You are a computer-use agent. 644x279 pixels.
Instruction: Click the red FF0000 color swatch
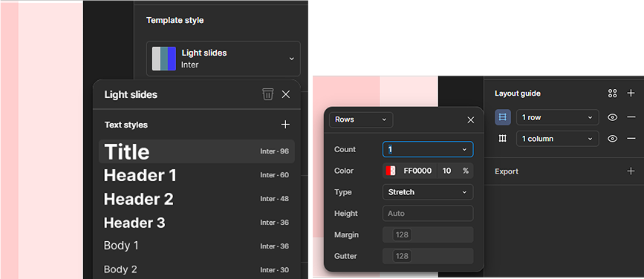coord(390,171)
